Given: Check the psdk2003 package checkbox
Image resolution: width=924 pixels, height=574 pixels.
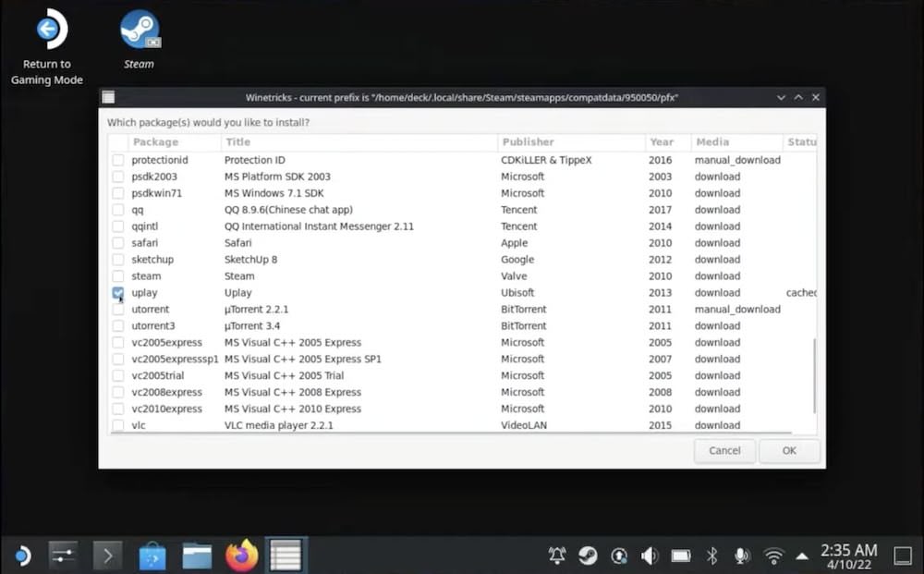Looking at the screenshot, I should point(118,177).
